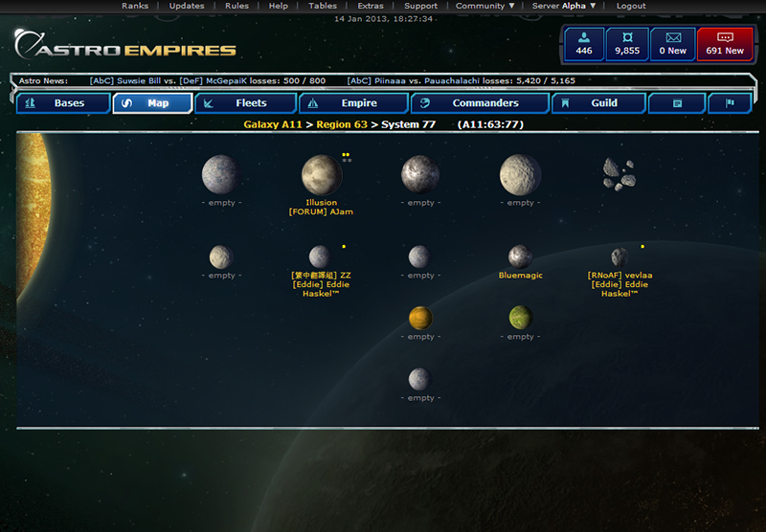The image size is (766, 532).
Task: Go to Galaxy A11 breadcrumb link
Action: 273,124
